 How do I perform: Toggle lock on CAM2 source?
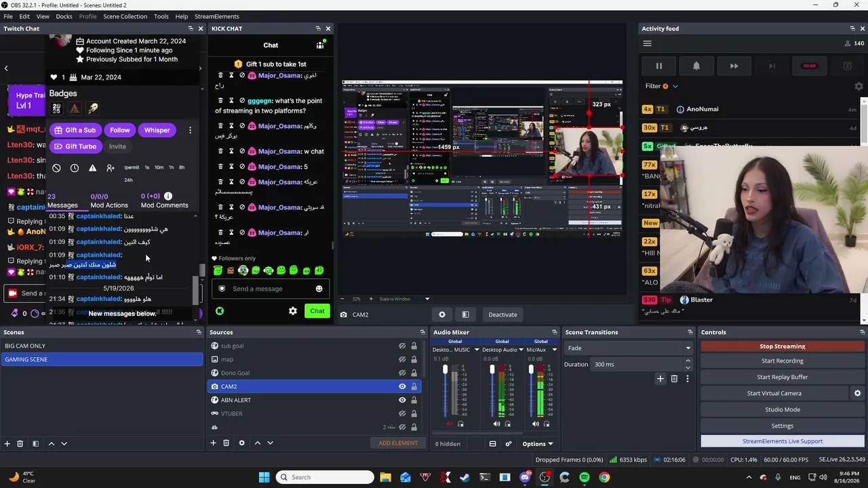click(x=414, y=386)
